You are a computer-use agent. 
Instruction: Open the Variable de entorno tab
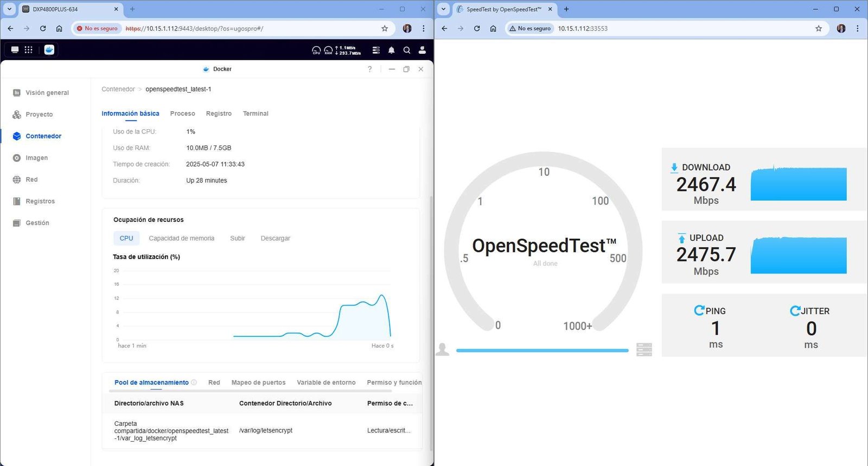tap(326, 382)
